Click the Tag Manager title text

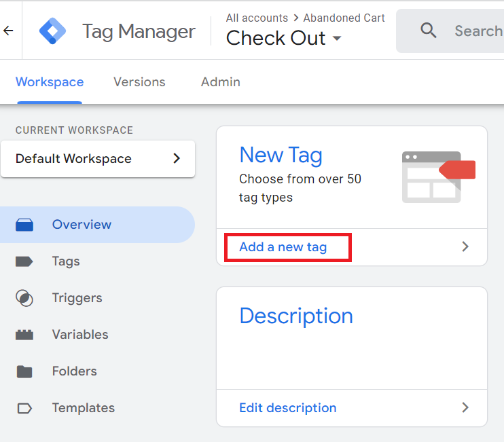[139, 31]
